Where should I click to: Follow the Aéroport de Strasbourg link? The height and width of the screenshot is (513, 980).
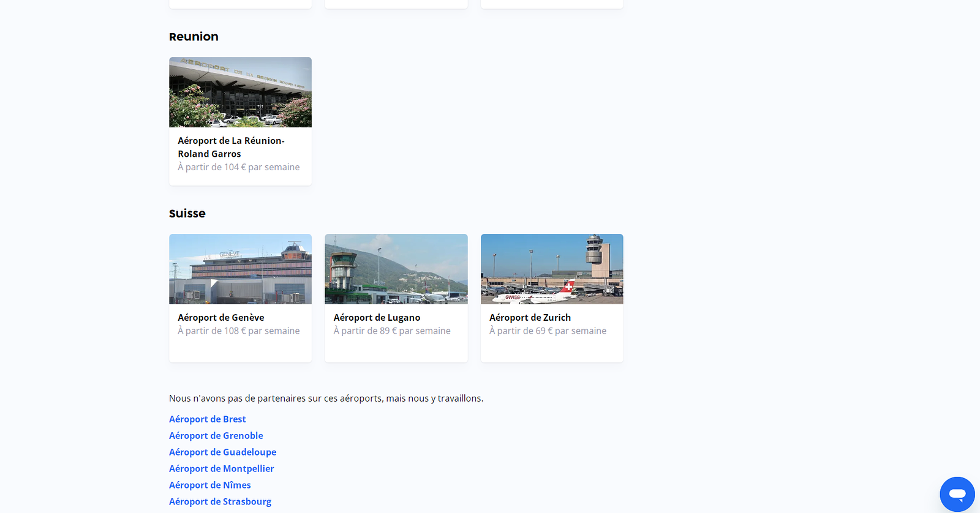pos(221,502)
